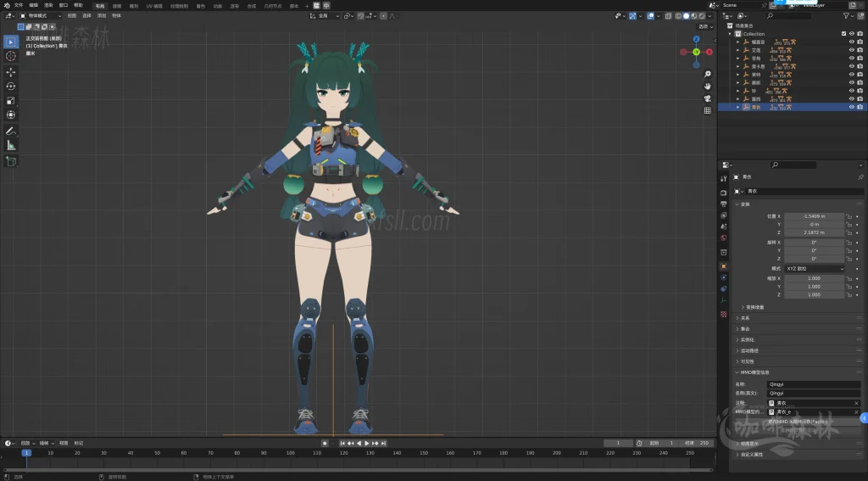The height and width of the screenshot is (481, 868).
Task: Expand the 青衣 item in outliner
Action: tap(738, 107)
